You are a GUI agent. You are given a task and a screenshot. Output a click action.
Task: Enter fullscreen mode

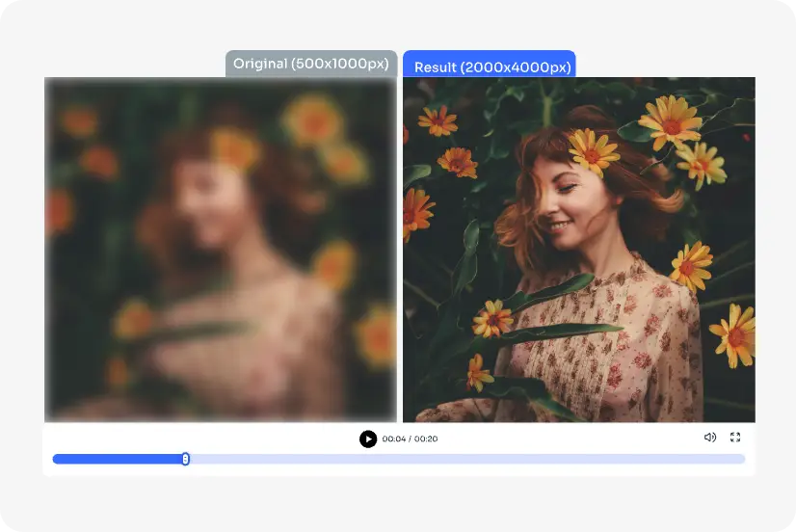coord(735,438)
